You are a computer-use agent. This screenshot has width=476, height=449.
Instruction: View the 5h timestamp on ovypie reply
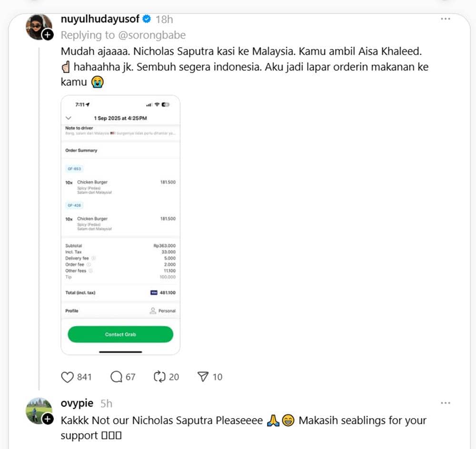point(106,403)
